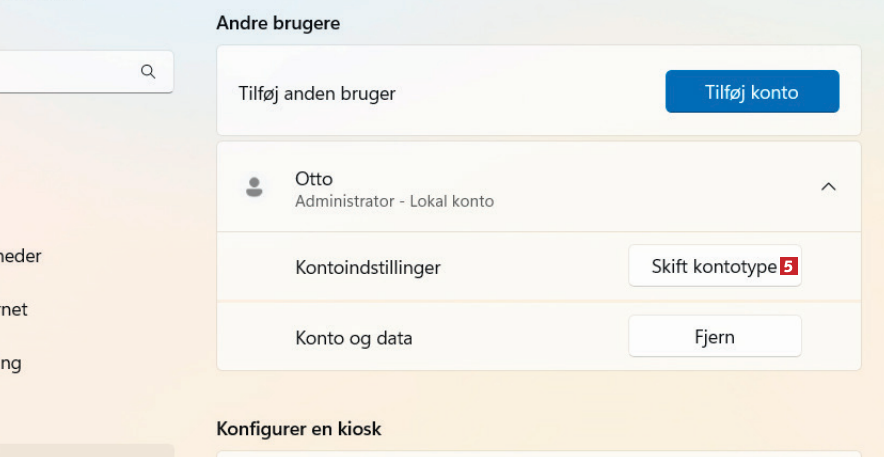The width and height of the screenshot is (884, 457).
Task: Click Otto's user avatar icon
Action: coord(254,187)
